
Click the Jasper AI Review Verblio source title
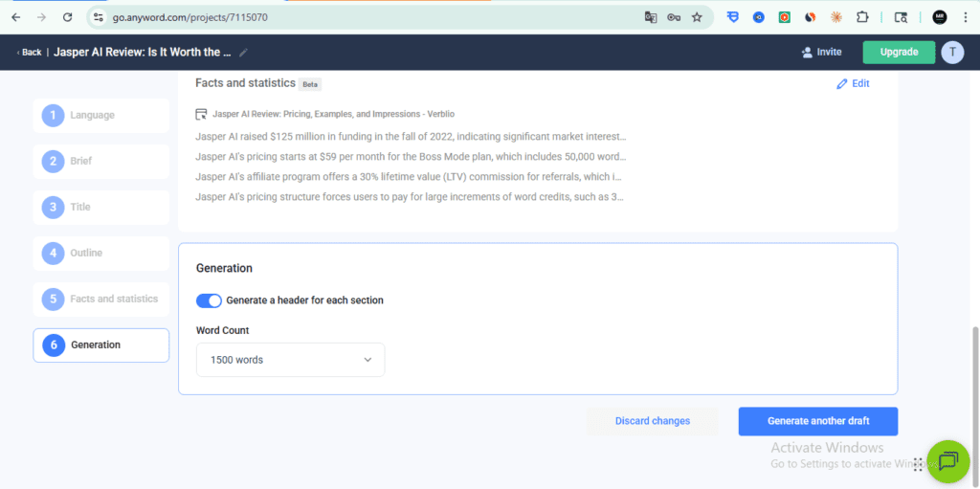click(334, 115)
